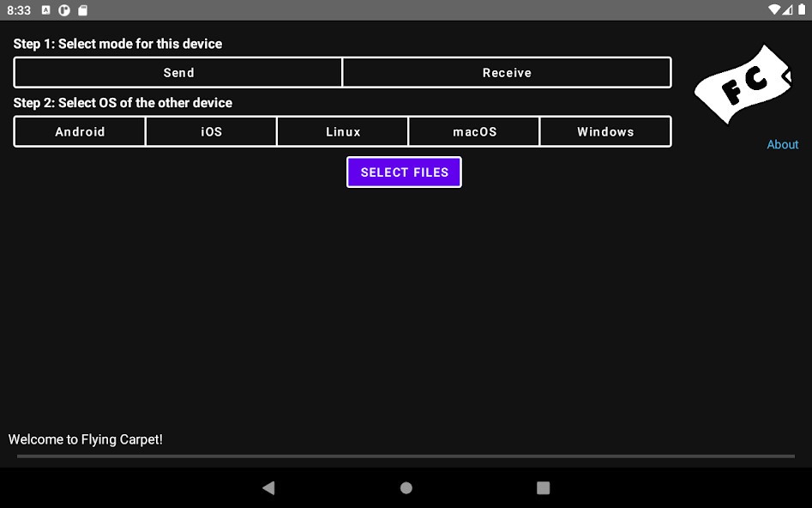This screenshot has height=508, width=812.
Task: Choose macOS as the other device OS
Action: tap(474, 131)
